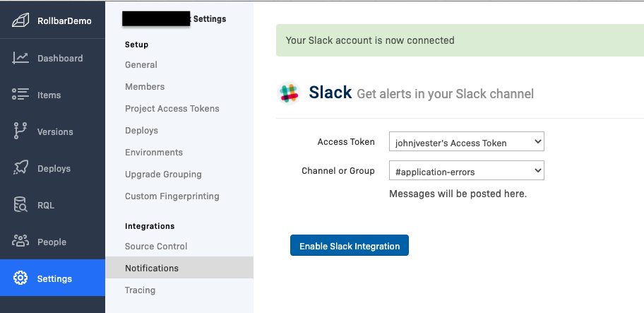Open the Versions branch icon
The image size is (644, 313).
coord(20,131)
